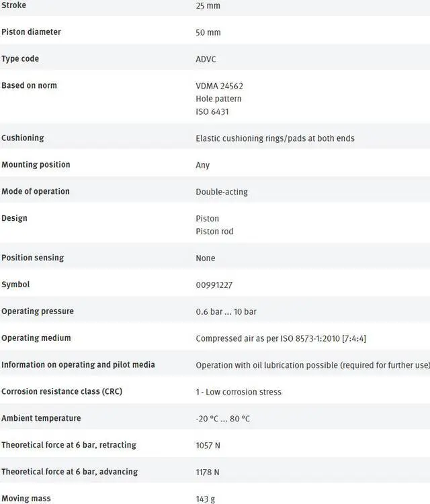The height and width of the screenshot is (504, 430).
Task: Click the Cushioning row label
Action: (x=22, y=138)
